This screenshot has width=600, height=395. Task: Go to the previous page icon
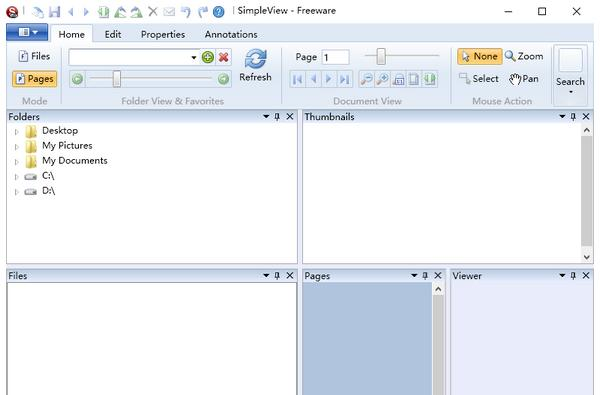(x=313, y=79)
